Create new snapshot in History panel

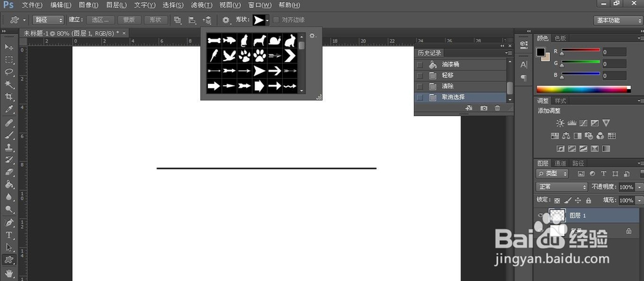click(x=484, y=108)
